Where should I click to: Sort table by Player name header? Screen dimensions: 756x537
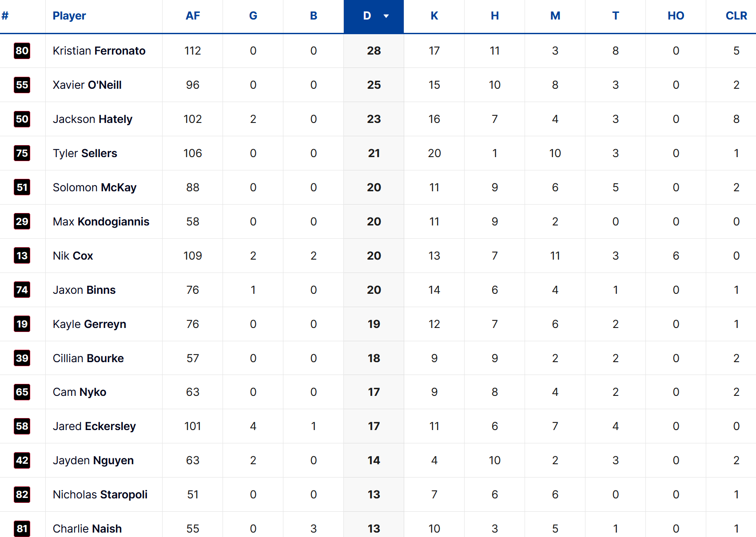click(x=69, y=16)
